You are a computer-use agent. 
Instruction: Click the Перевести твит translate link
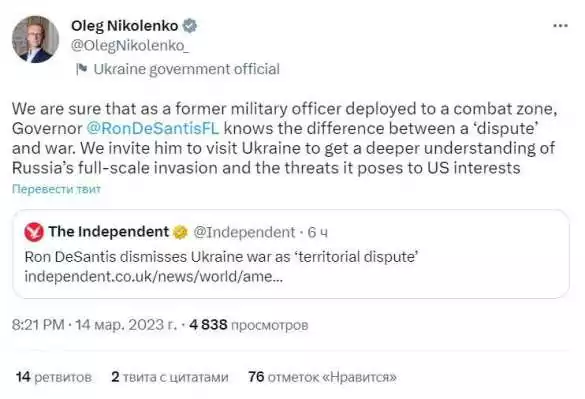pos(56,189)
